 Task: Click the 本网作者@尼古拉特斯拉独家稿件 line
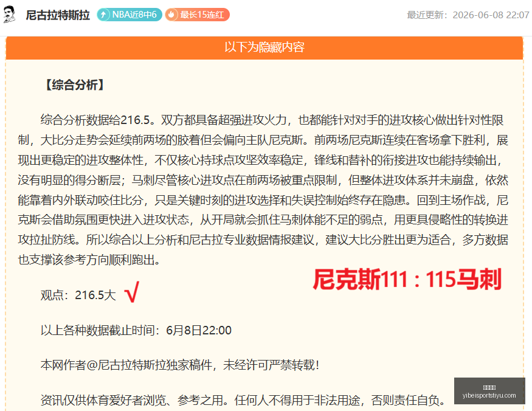tap(180, 365)
